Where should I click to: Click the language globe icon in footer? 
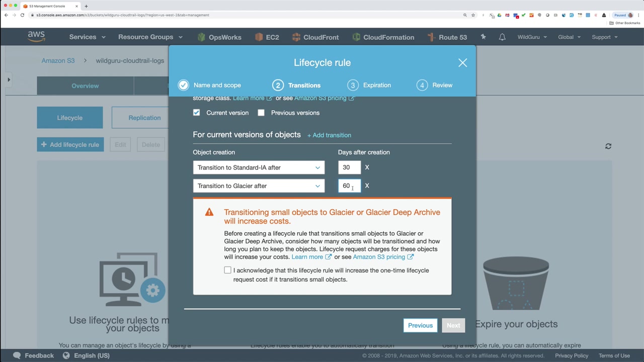coord(66,355)
